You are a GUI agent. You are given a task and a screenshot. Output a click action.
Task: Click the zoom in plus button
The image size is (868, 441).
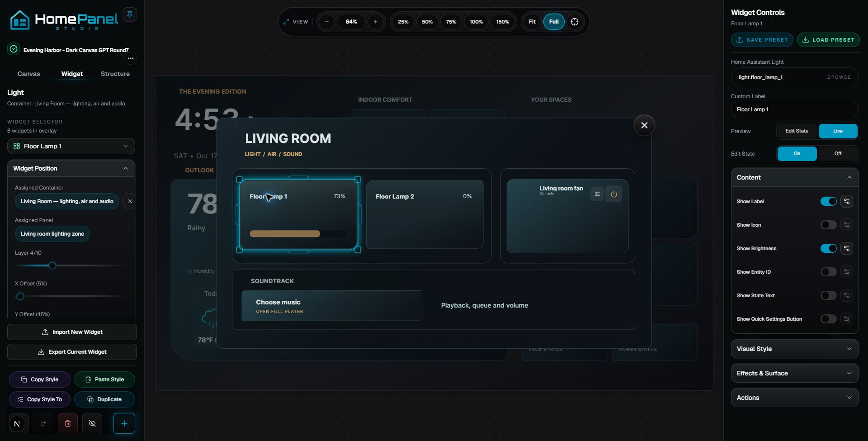[375, 22]
